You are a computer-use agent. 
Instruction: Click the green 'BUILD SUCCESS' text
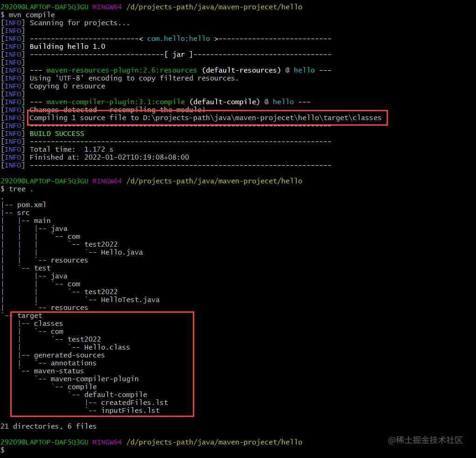point(57,134)
